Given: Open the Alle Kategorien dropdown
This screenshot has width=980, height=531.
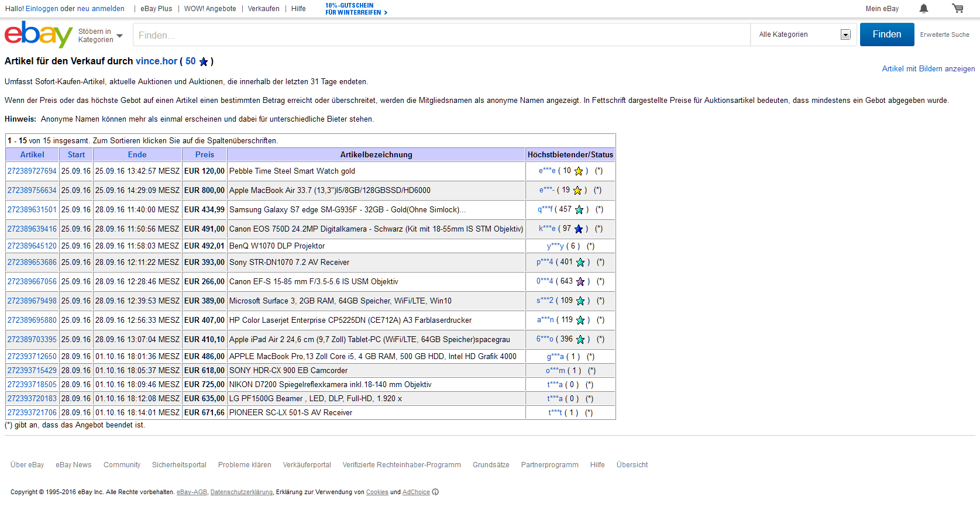Looking at the screenshot, I should pyautogui.click(x=804, y=35).
